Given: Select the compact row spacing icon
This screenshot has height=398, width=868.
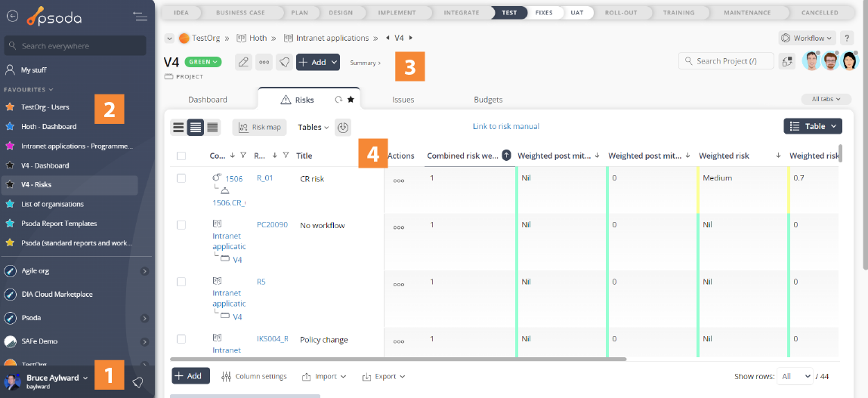Looking at the screenshot, I should click(212, 128).
